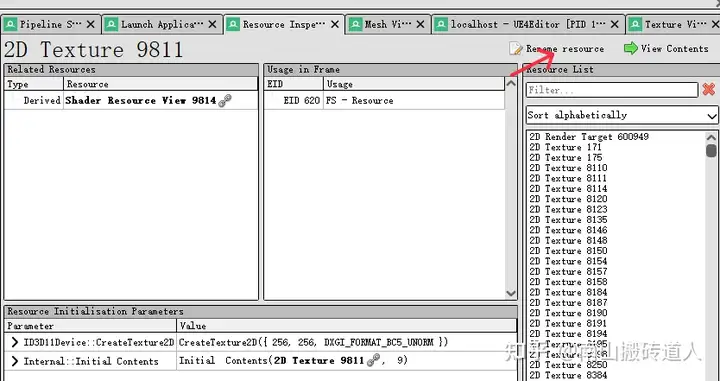Select 2D Render Target 600949 in list
The image size is (720, 381).
589,137
